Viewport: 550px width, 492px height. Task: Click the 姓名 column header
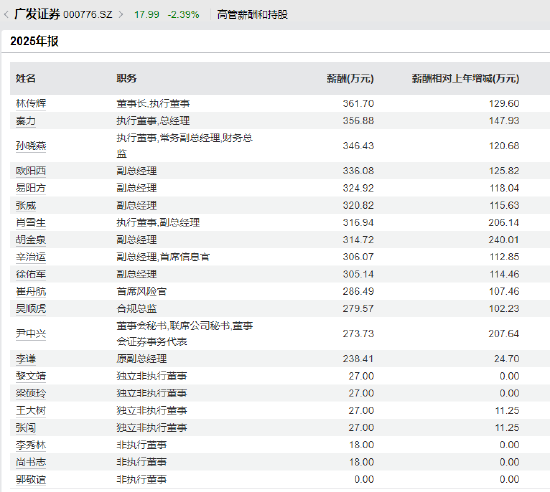pyautogui.click(x=26, y=78)
